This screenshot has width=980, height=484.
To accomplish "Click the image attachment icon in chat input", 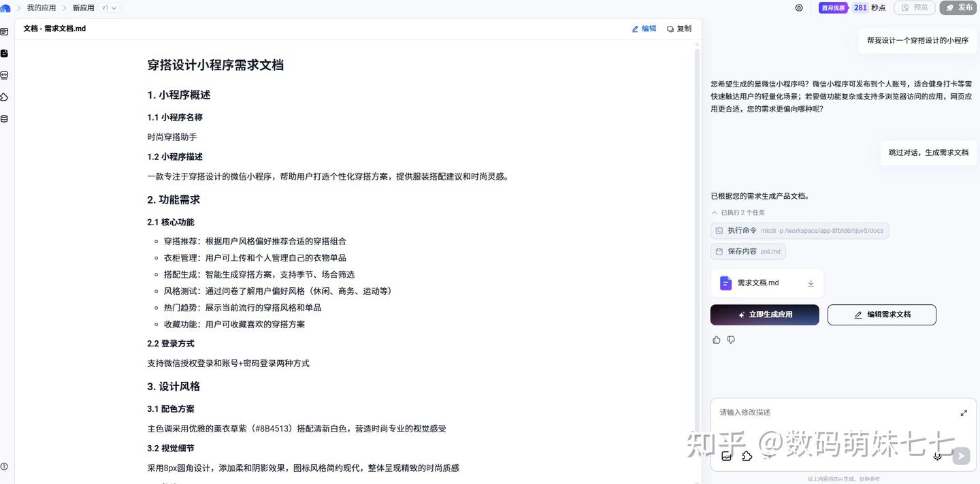I will pos(726,456).
